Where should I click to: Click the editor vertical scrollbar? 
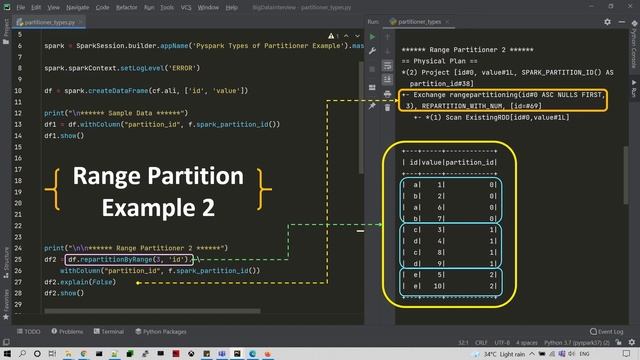coord(361,118)
